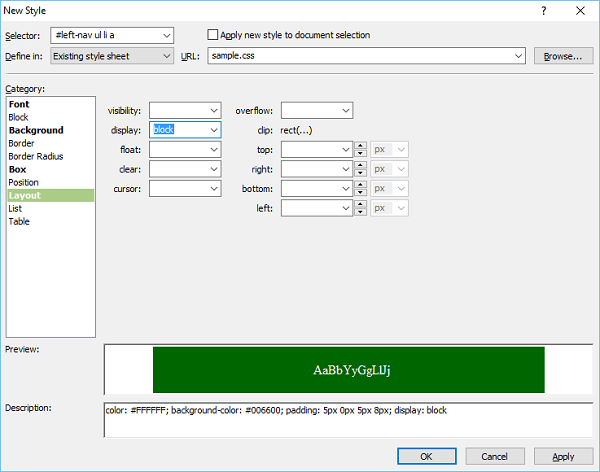
Task: Open the URL dropdown list
Action: [x=517, y=56]
